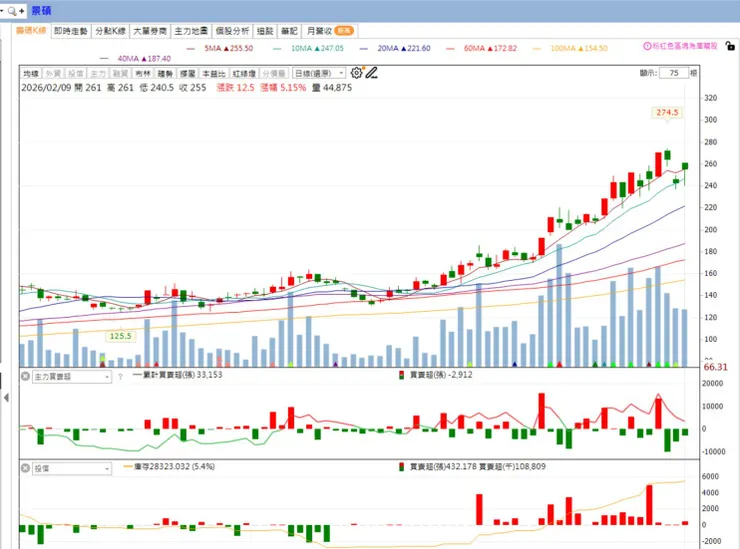The image size is (740, 549).
Task: Click the question mark help icon
Action: coord(120,377)
